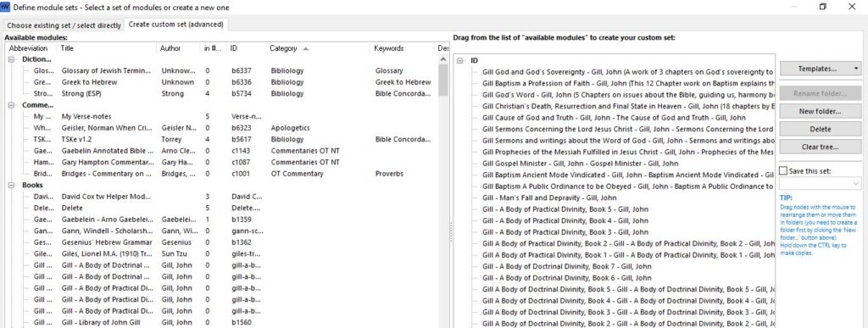Collapse the Commentaries group
This screenshot has width=868, height=328.
(12, 105)
